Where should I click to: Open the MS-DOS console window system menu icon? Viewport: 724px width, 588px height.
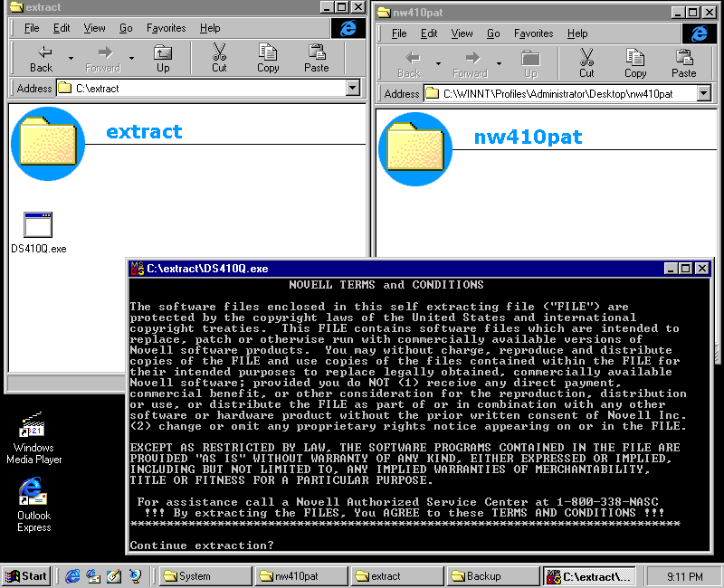tap(138, 269)
